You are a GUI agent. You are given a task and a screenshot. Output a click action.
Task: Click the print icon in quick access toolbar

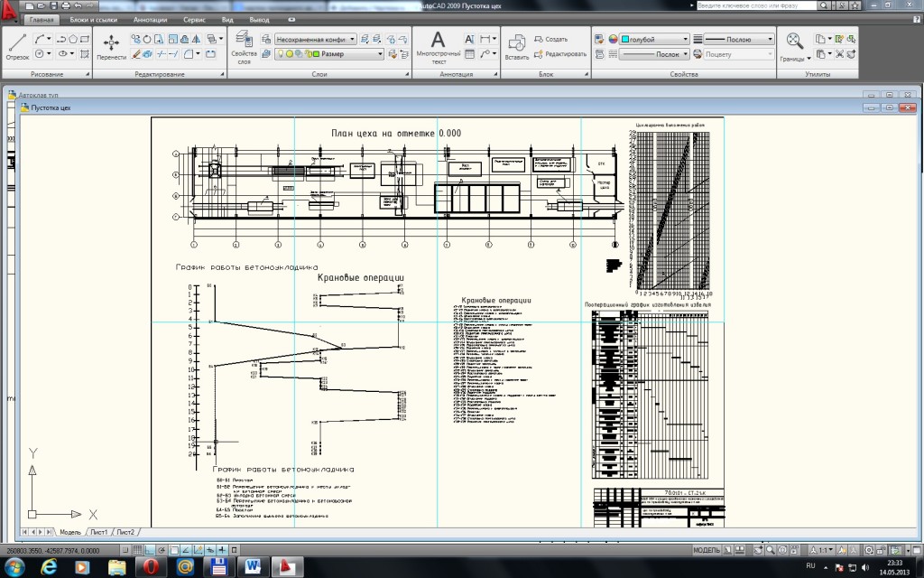[65, 5]
